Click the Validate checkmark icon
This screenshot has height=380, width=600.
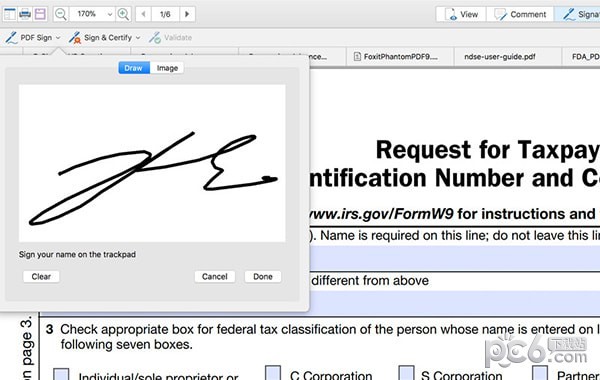click(x=155, y=38)
